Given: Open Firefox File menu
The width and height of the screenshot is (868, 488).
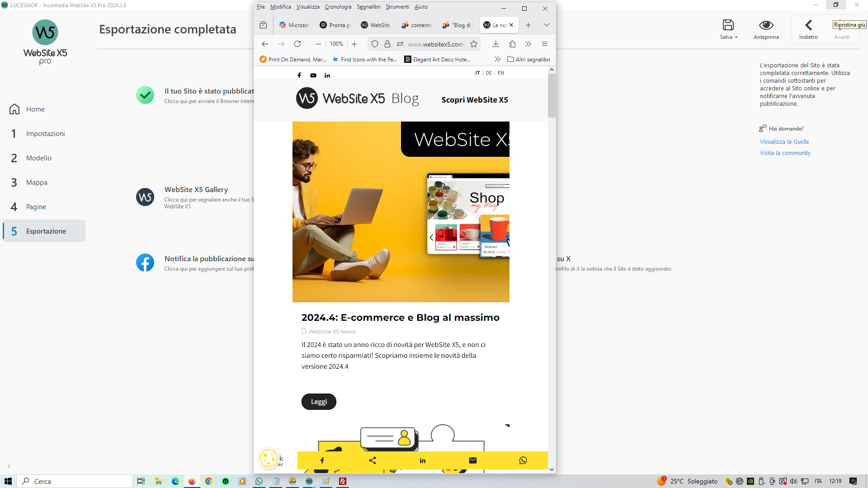Looking at the screenshot, I should click(261, 7).
